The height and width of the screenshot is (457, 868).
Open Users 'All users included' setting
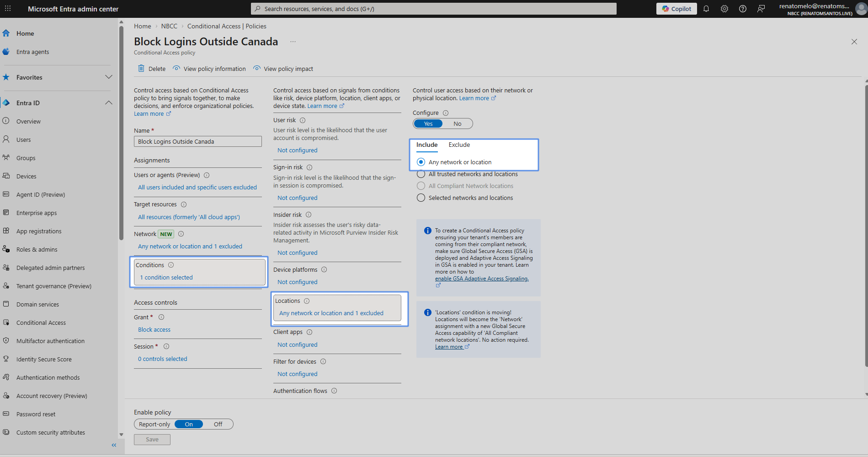197,188
